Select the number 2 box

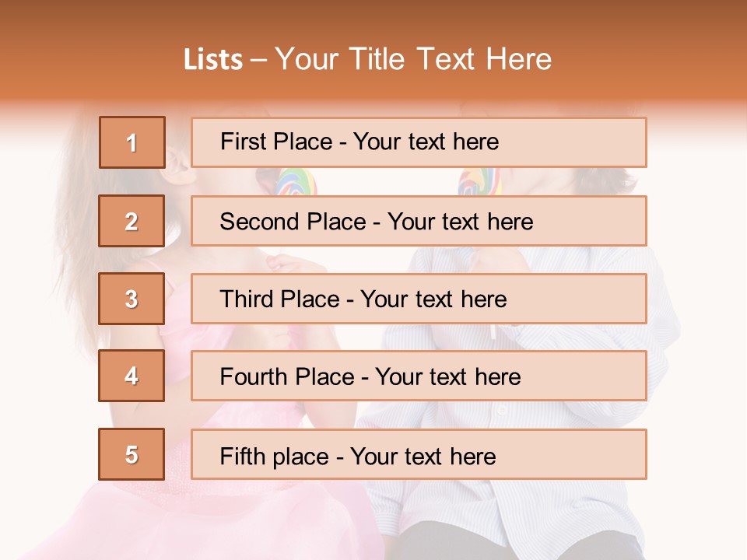click(132, 221)
